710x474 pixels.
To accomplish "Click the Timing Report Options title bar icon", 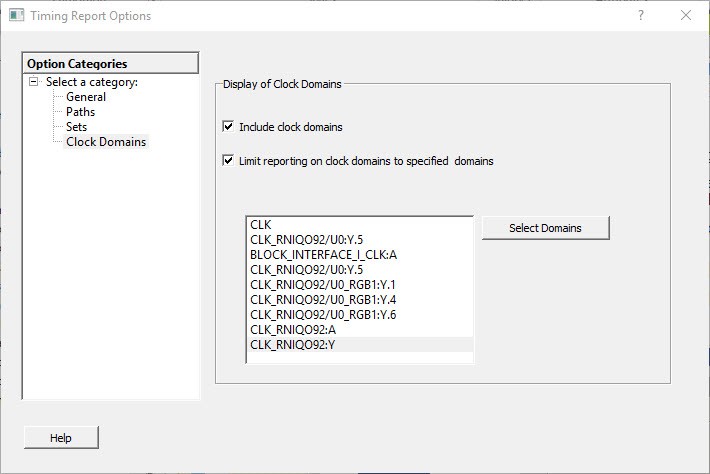I will [x=16, y=16].
